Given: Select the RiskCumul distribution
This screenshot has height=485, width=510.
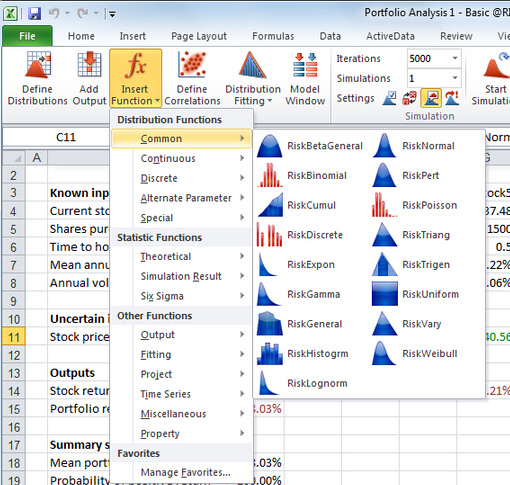Looking at the screenshot, I should pyautogui.click(x=297, y=205).
